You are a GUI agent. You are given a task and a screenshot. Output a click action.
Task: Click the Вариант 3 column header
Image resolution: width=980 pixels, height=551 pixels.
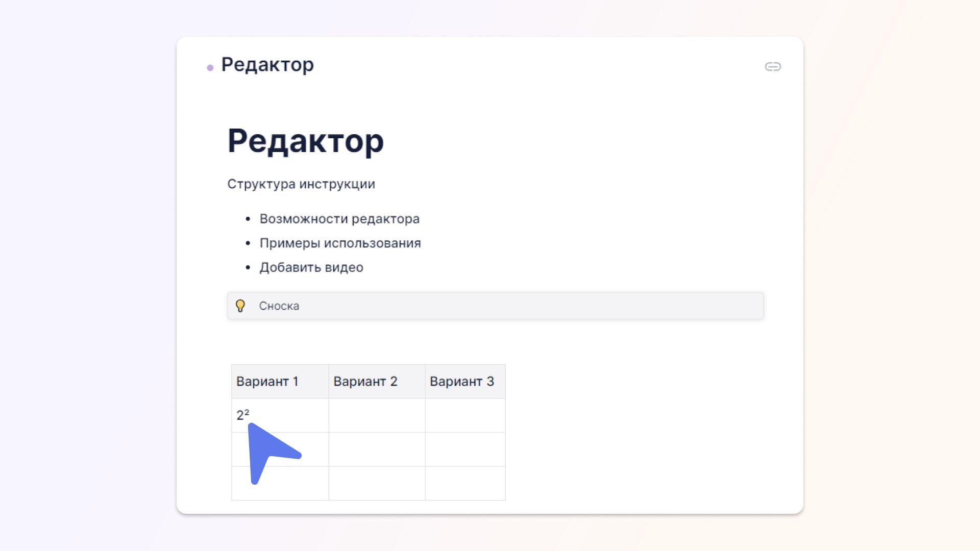(x=465, y=381)
